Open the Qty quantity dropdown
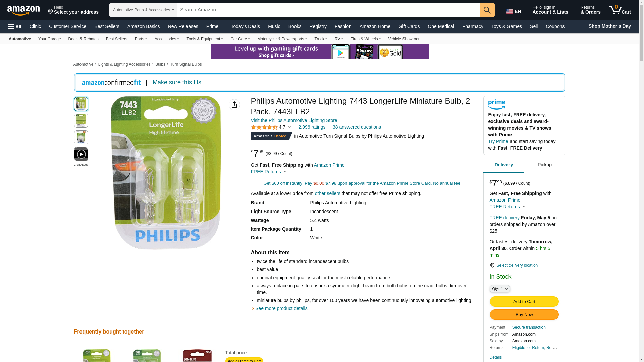 point(500,289)
